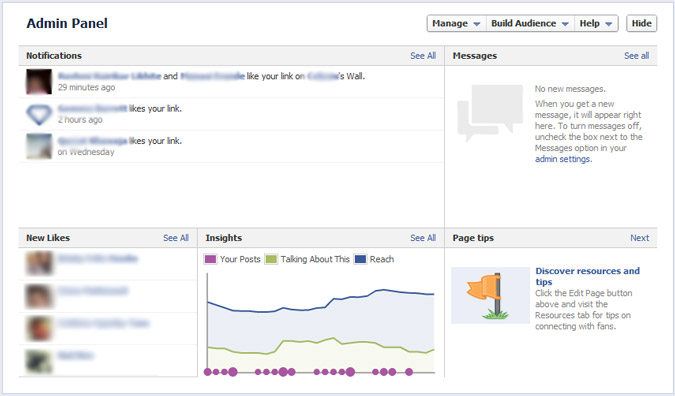675x396 pixels.
Task: Open the admin settings link
Action: pos(563,159)
